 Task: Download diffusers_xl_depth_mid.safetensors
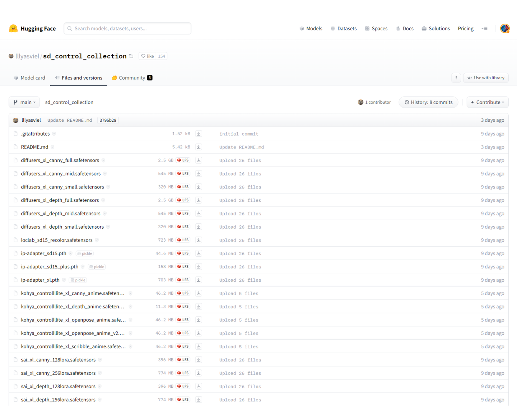click(x=199, y=213)
